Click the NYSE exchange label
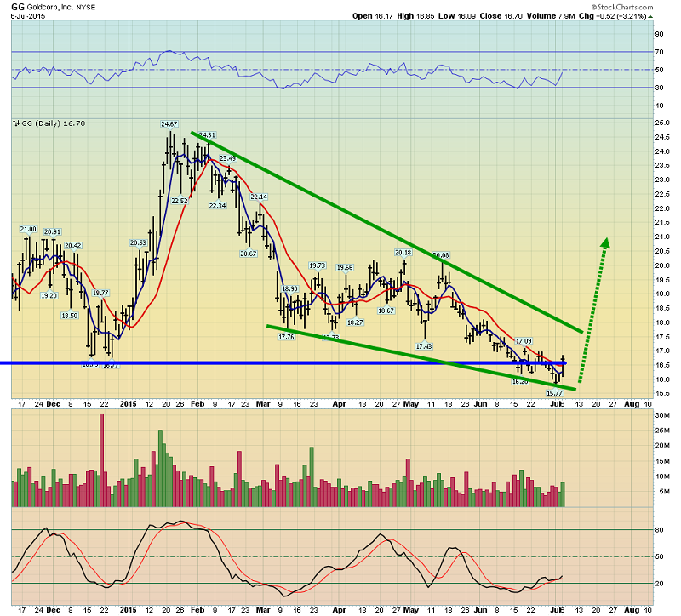Image resolution: width=681 pixels, height=616 pixels. [x=86, y=8]
